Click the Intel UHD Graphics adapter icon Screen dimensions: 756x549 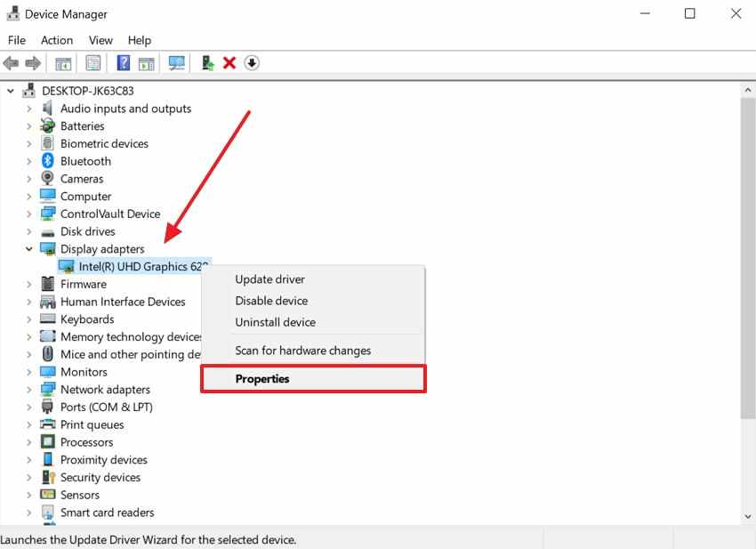[x=66, y=266]
